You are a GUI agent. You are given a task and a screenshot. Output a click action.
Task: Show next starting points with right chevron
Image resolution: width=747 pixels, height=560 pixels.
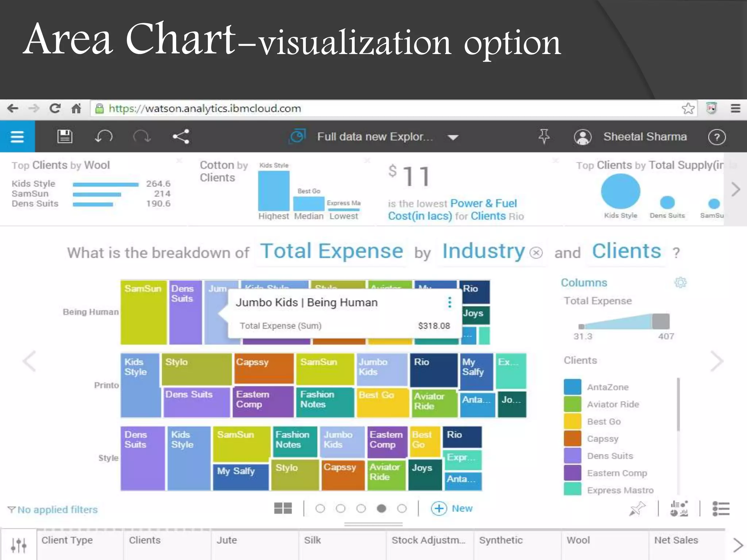pyautogui.click(x=736, y=189)
